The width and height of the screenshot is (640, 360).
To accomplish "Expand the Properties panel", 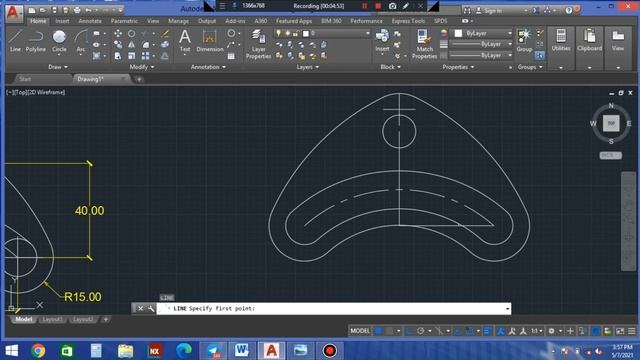I will pos(458,67).
